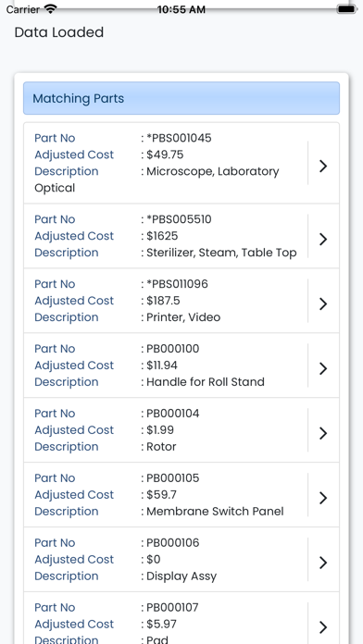363x644 pixels.
Task: Click the Wi-Fi icon in status bar
Action: pyautogui.click(x=51, y=8)
